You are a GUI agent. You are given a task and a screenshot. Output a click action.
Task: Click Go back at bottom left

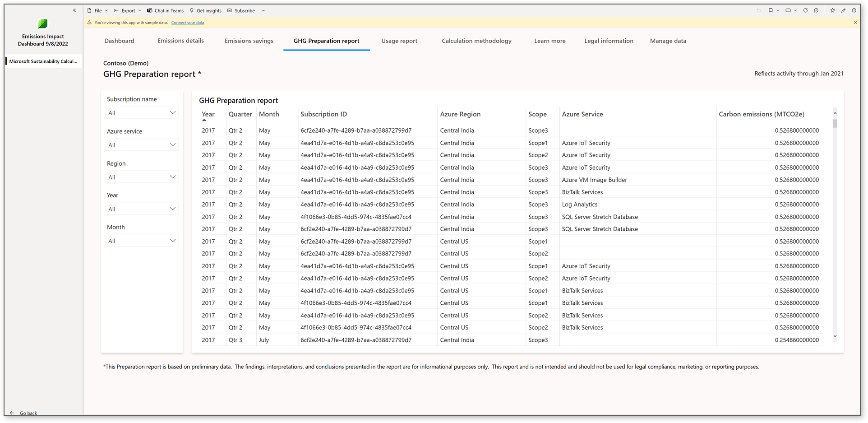click(x=24, y=413)
